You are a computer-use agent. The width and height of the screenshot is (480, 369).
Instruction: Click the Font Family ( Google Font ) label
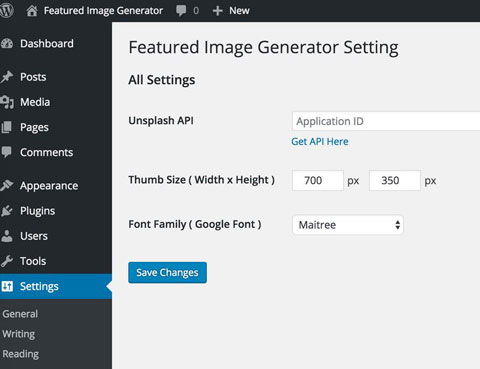pos(195,224)
